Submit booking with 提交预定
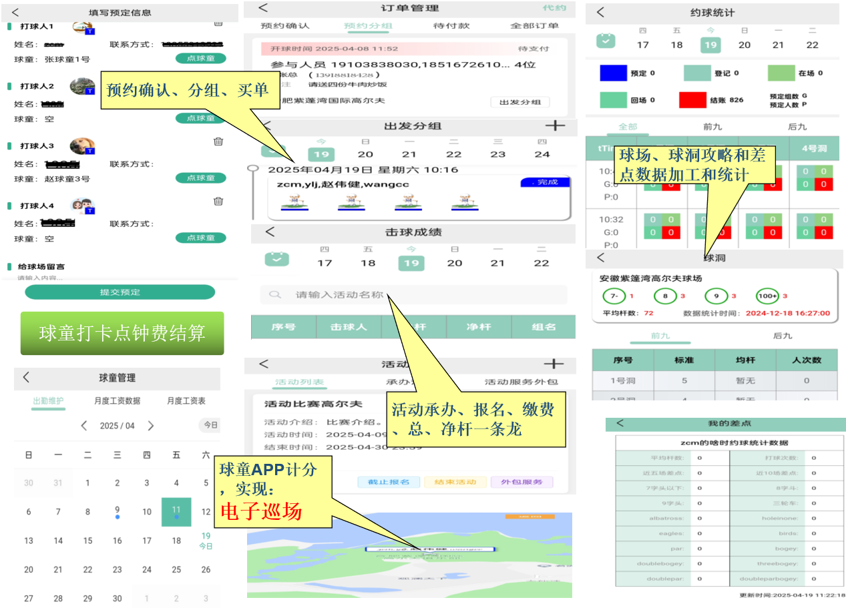 click(x=120, y=292)
